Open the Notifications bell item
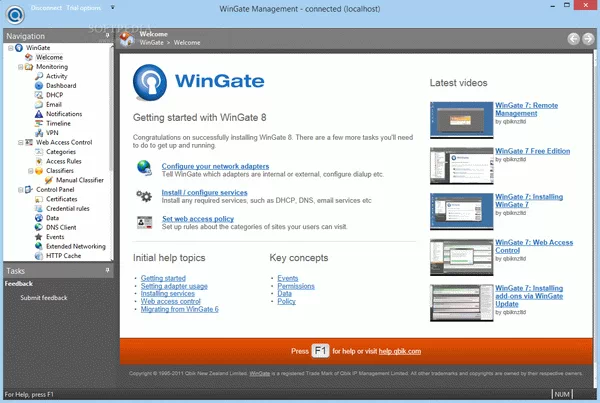 (65, 113)
